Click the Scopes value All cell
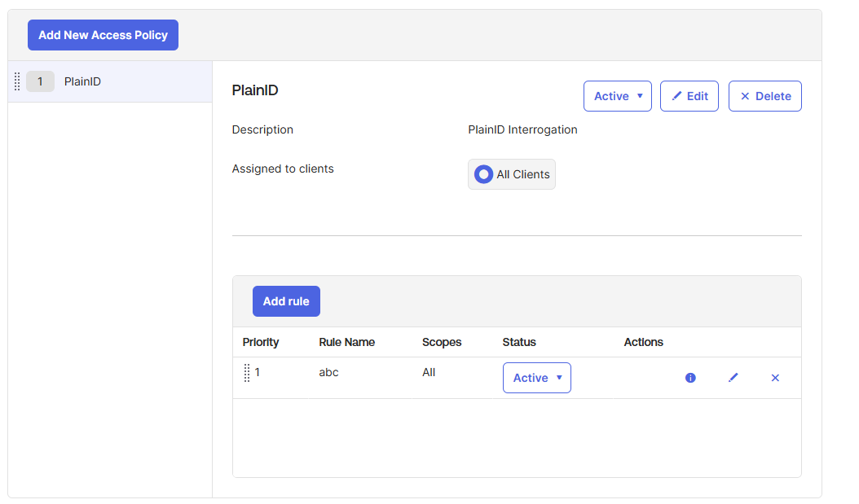 (429, 372)
